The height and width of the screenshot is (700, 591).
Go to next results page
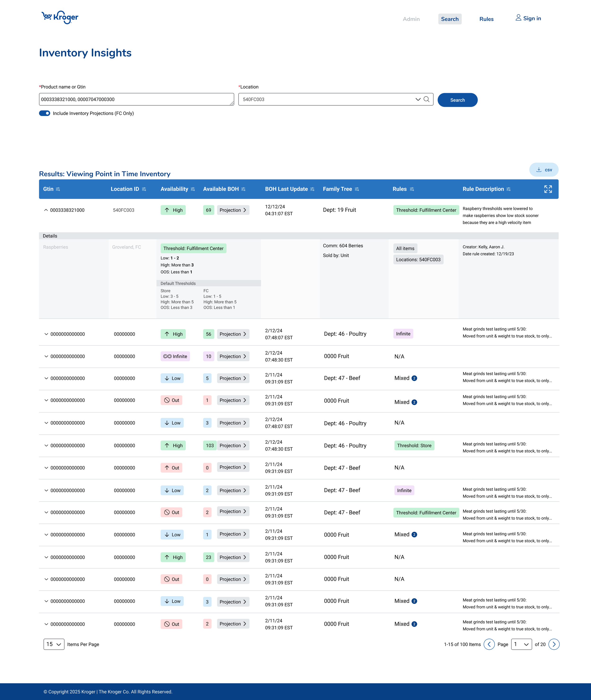pyautogui.click(x=554, y=644)
